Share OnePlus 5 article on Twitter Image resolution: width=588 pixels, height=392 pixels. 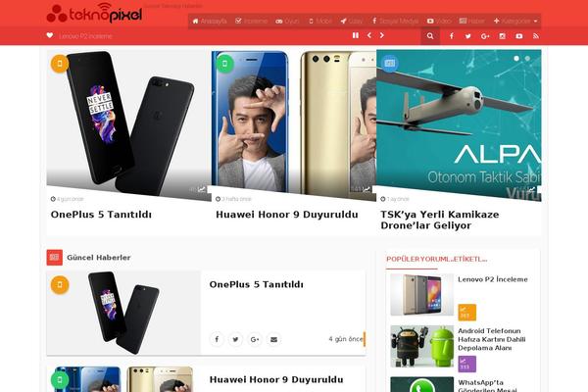235,339
